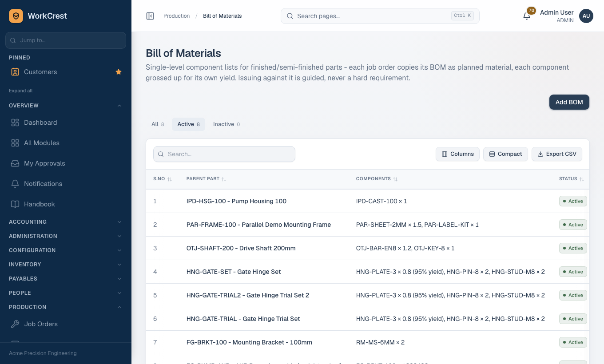Click the WorkCrest shield logo icon

[x=16, y=16]
